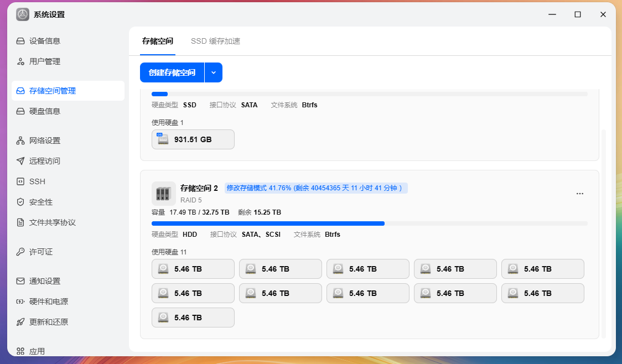
Task: Click the 创建存储空间 button
Action: pyautogui.click(x=172, y=72)
